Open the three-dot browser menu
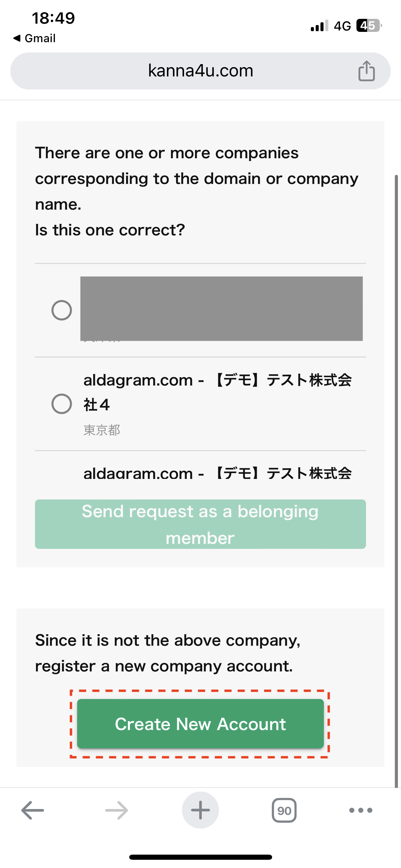 pos(361,810)
